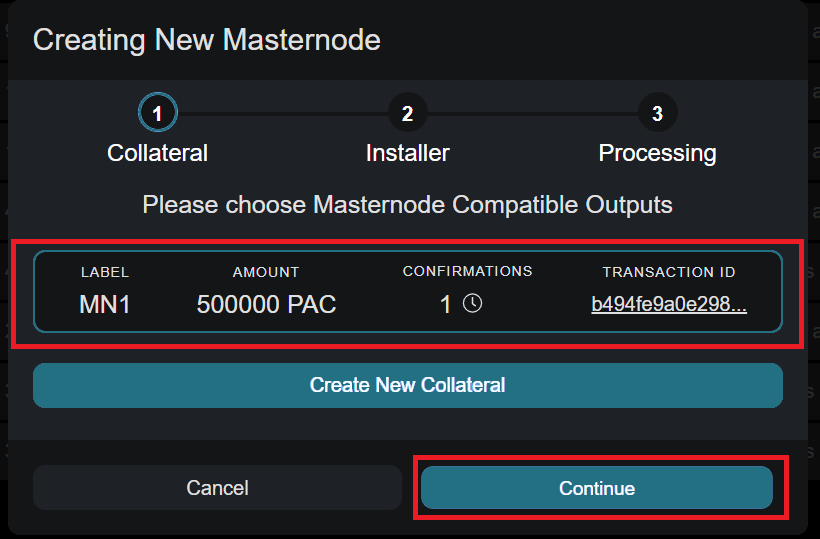820x539 pixels.
Task: Click the clock icon beside confirmations
Action: [x=473, y=304]
